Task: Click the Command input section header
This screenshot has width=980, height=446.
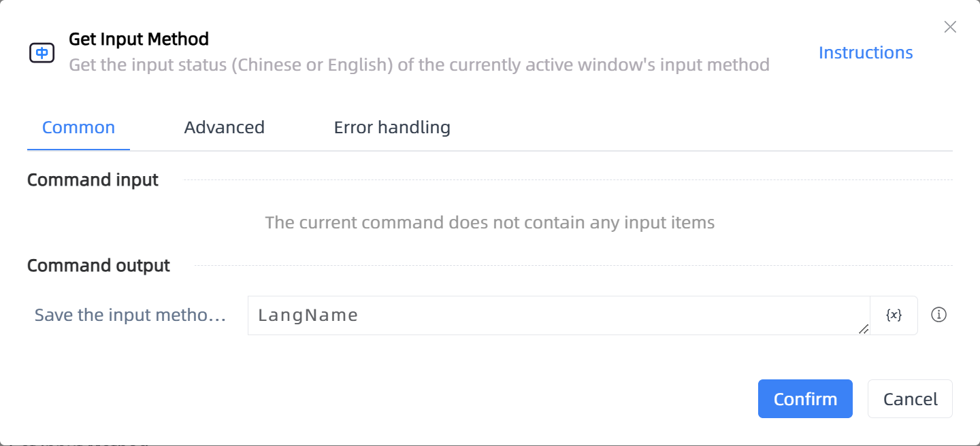Action: pyautogui.click(x=93, y=180)
